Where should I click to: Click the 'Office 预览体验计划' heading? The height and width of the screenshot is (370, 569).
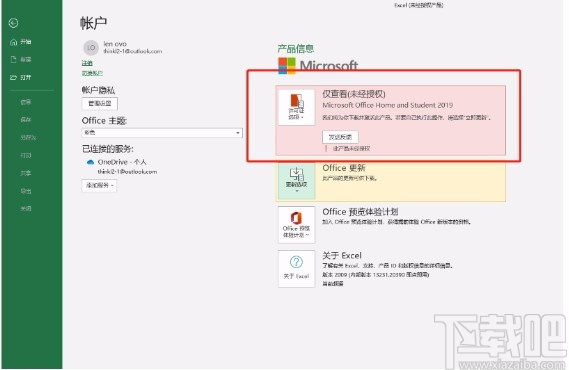(360, 211)
